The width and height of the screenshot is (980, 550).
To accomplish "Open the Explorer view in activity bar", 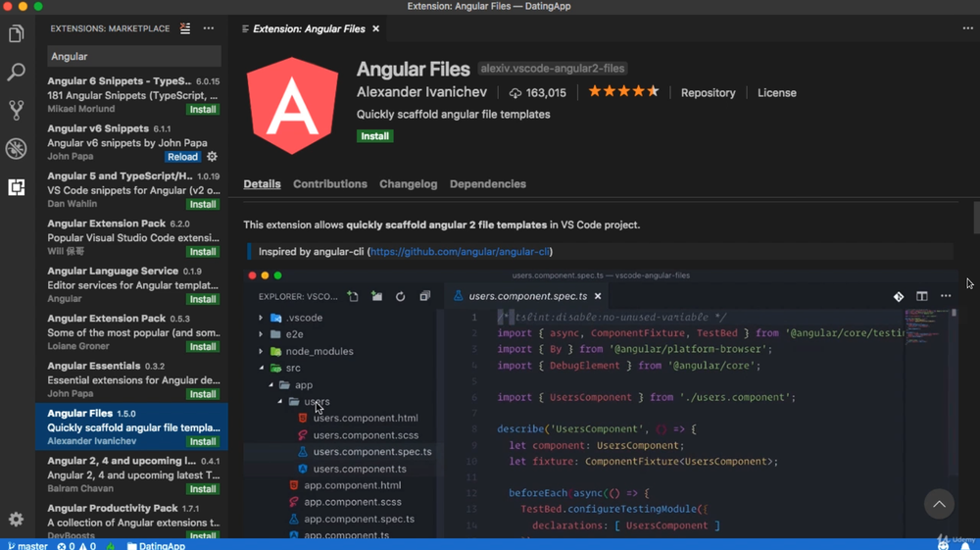I will [17, 33].
